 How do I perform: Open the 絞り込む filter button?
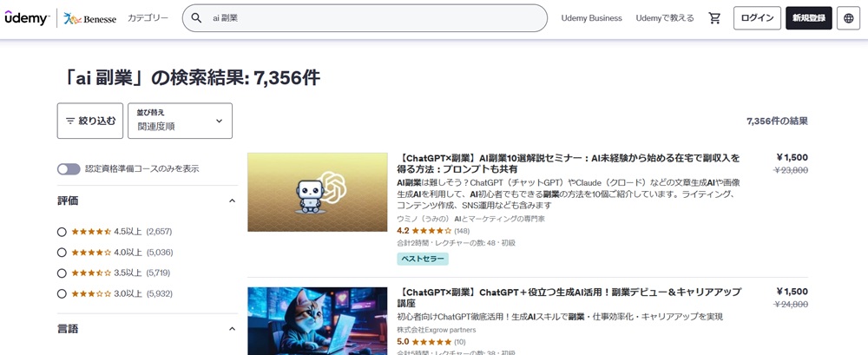click(x=90, y=121)
